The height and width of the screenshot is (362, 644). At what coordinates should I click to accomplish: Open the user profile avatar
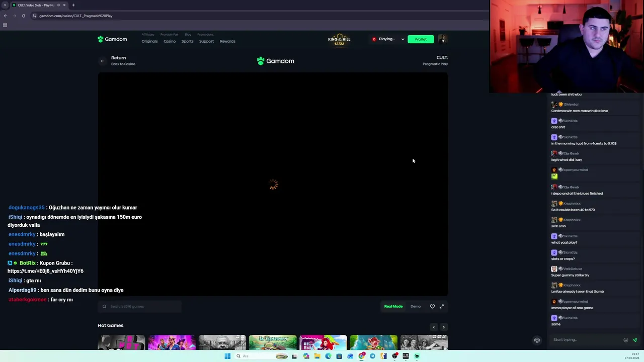(442, 39)
